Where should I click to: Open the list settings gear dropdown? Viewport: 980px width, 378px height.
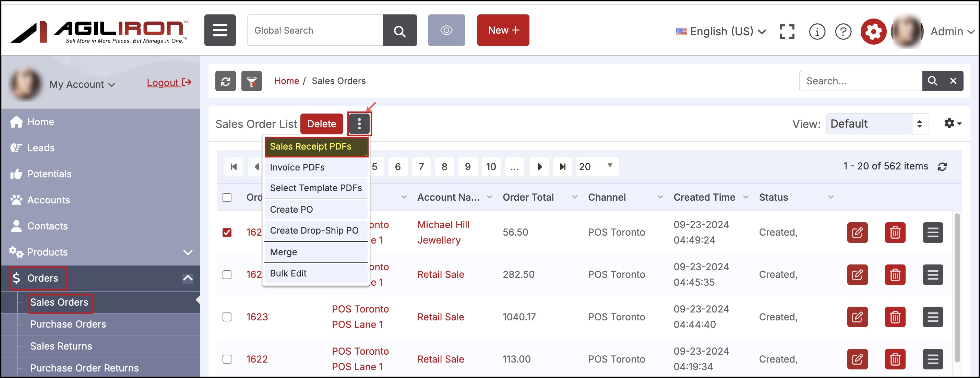click(x=953, y=123)
